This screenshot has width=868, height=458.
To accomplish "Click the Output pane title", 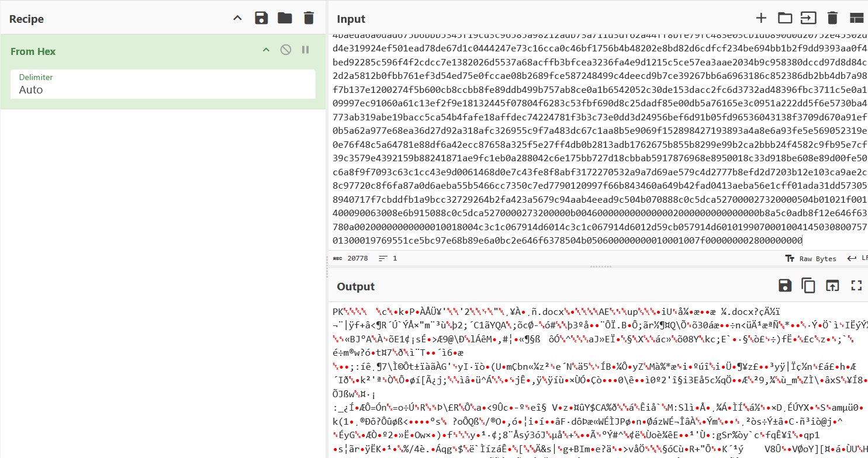I will point(356,287).
